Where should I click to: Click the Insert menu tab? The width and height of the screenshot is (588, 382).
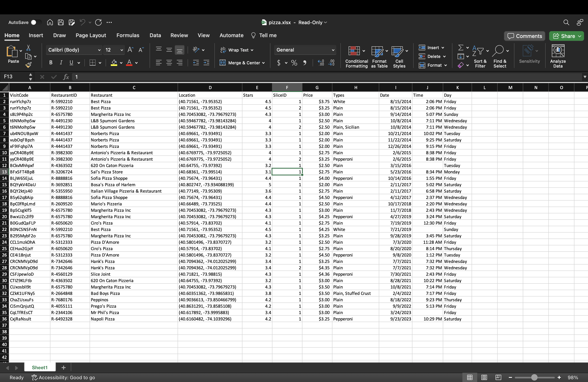(36, 35)
